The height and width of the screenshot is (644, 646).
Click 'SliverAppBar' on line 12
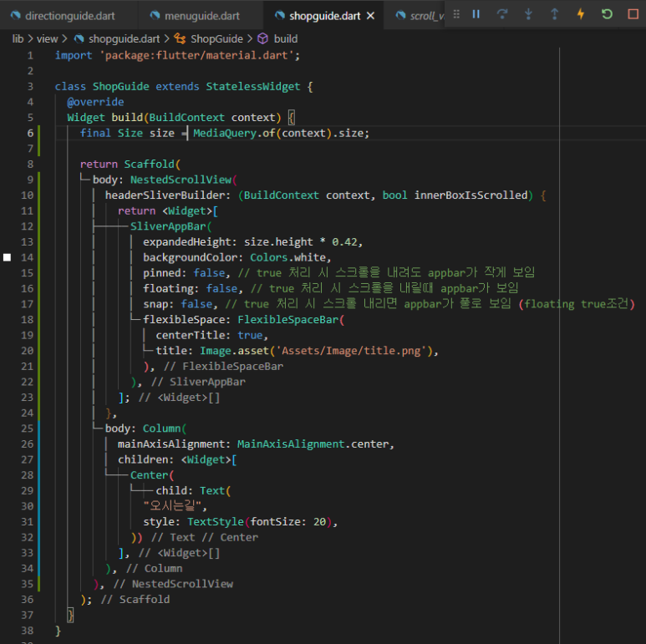[168, 226]
